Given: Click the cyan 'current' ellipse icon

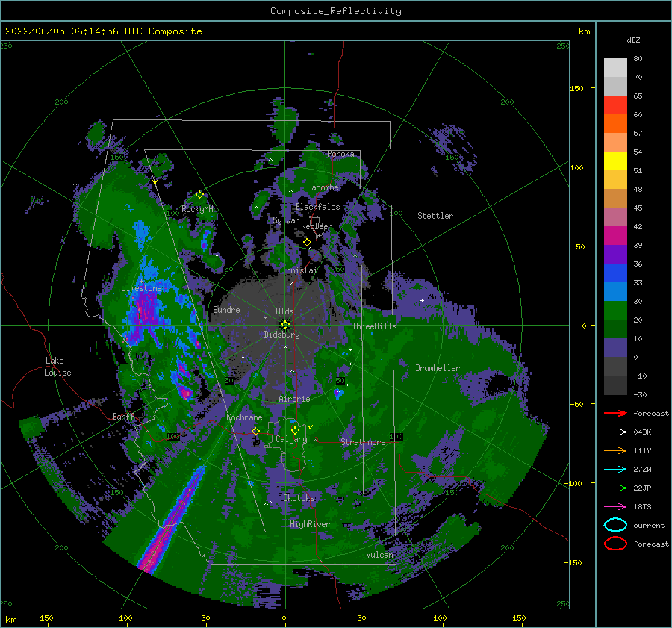Looking at the screenshot, I should click(x=615, y=525).
